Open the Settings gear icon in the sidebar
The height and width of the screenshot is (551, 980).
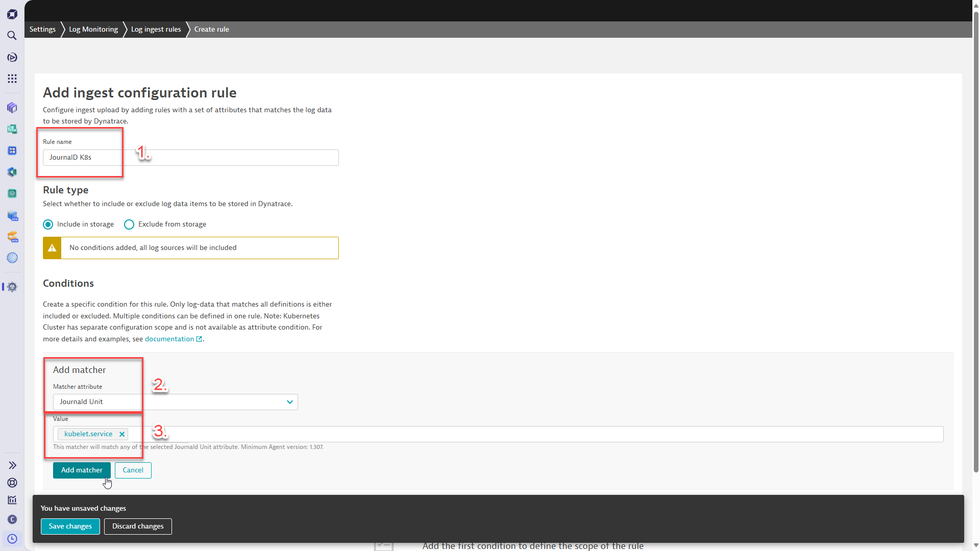coord(12,287)
